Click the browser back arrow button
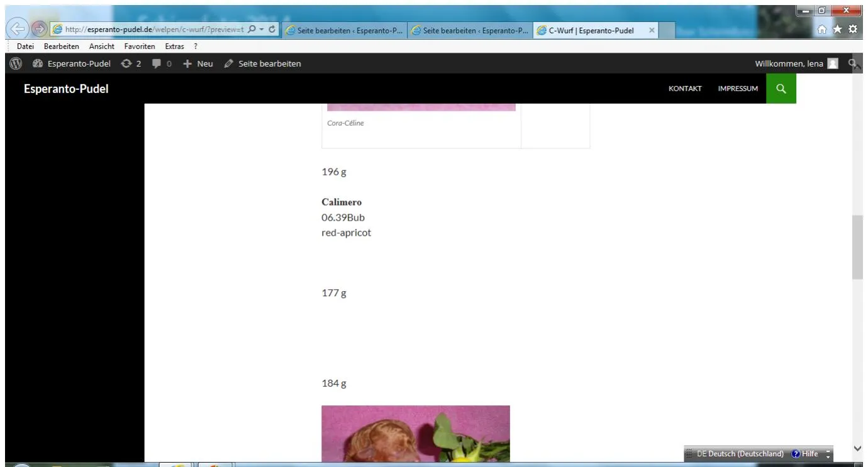This screenshot has width=868, height=467. tap(16, 30)
